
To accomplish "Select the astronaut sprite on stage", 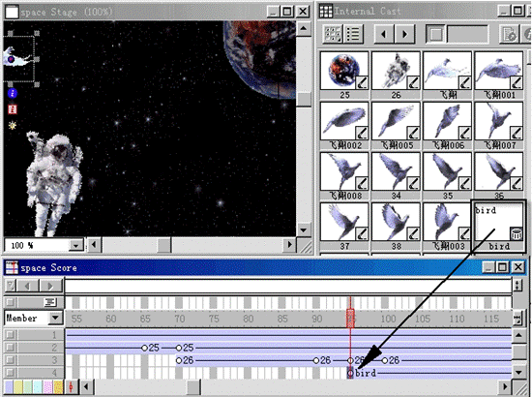I will 54,183.
